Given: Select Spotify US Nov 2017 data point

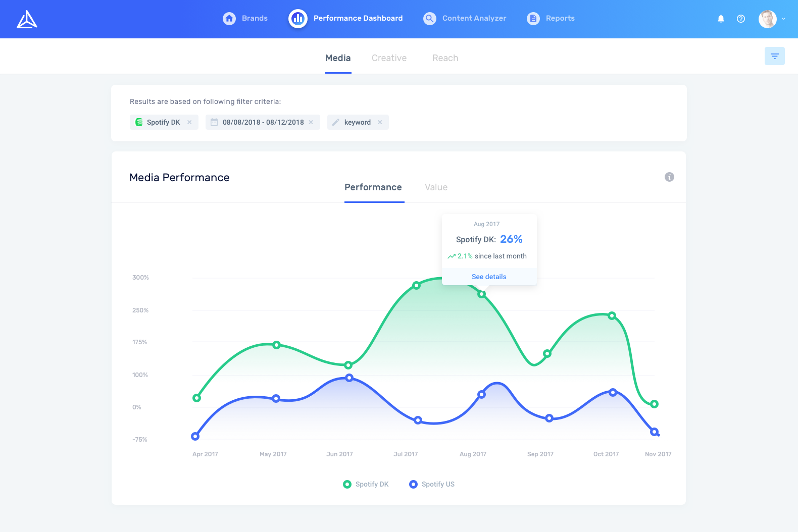Looking at the screenshot, I should tap(654, 432).
